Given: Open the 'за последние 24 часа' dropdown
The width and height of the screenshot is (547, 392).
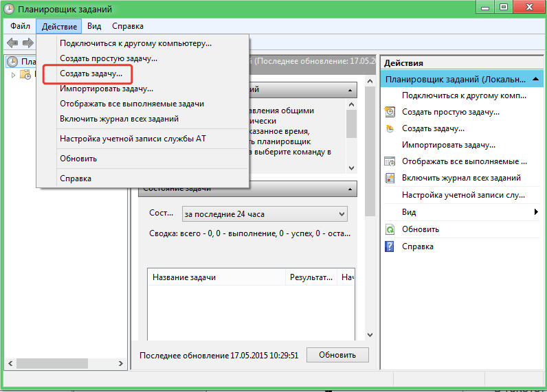Looking at the screenshot, I should pos(265,214).
